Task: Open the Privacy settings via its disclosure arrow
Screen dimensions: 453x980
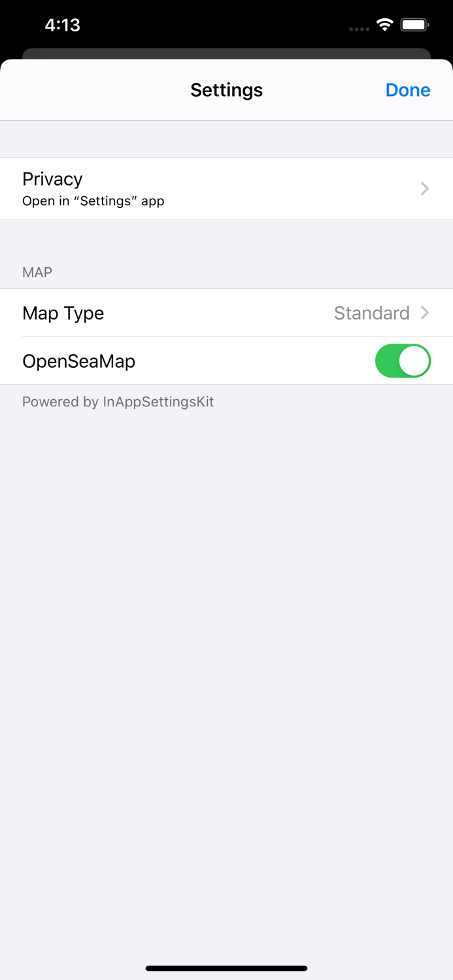Action: (425, 188)
